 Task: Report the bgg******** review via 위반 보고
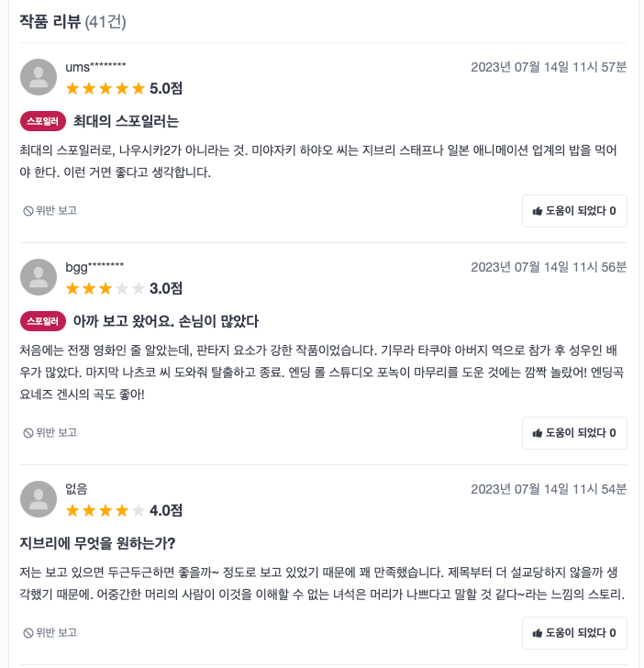click(x=50, y=432)
